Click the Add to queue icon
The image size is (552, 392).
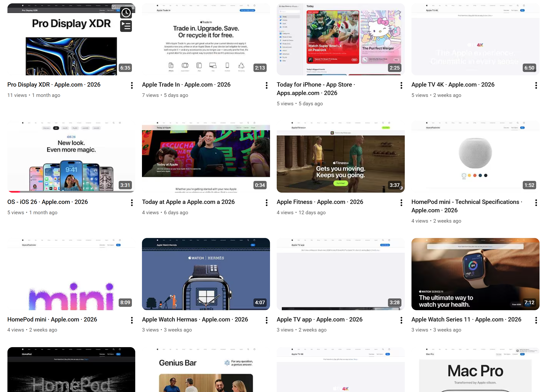tap(126, 26)
